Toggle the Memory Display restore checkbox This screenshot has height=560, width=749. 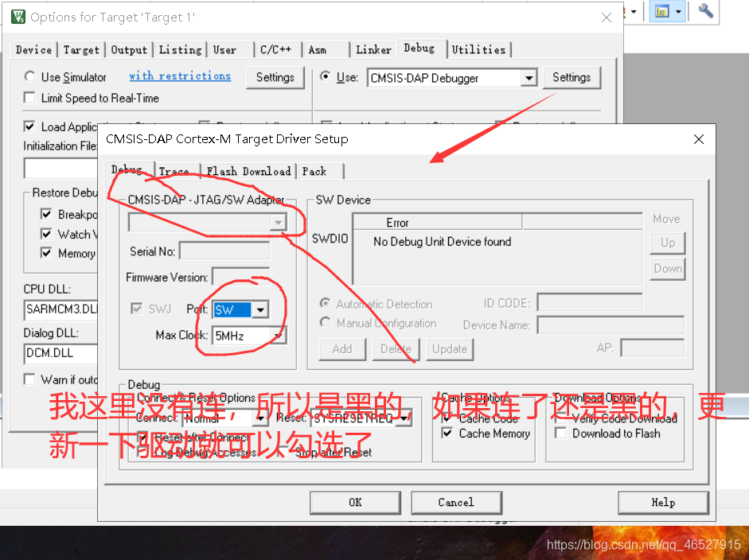pos(46,253)
